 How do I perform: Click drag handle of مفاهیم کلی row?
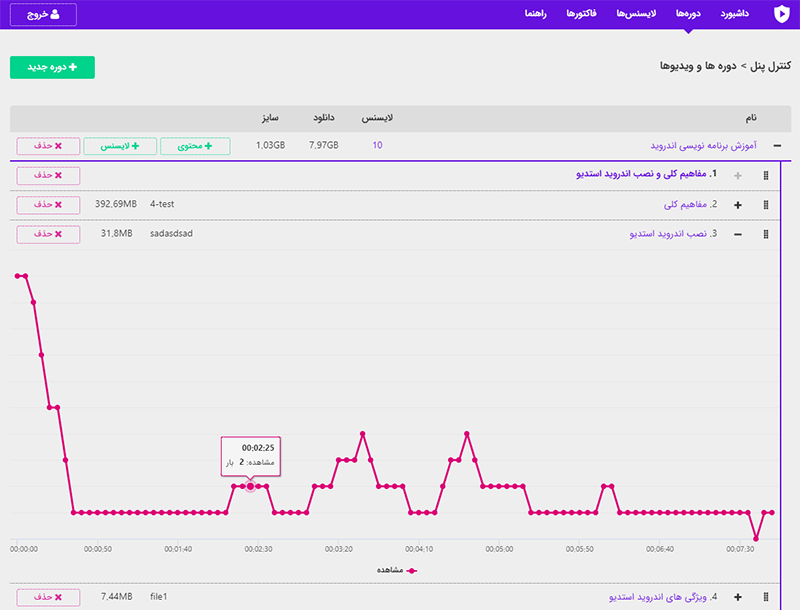click(766, 205)
